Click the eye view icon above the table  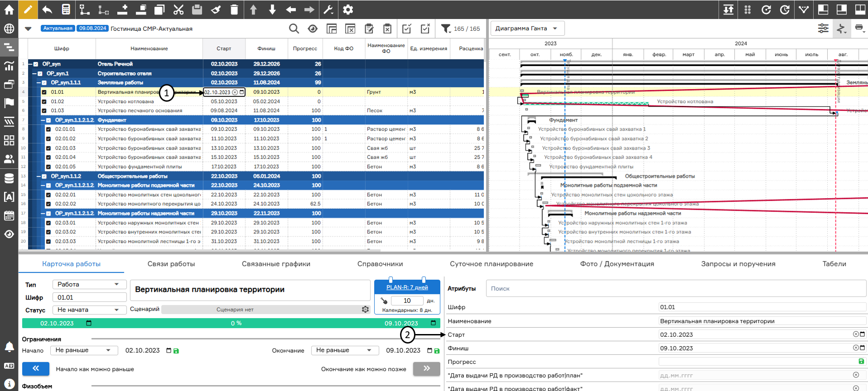point(313,29)
